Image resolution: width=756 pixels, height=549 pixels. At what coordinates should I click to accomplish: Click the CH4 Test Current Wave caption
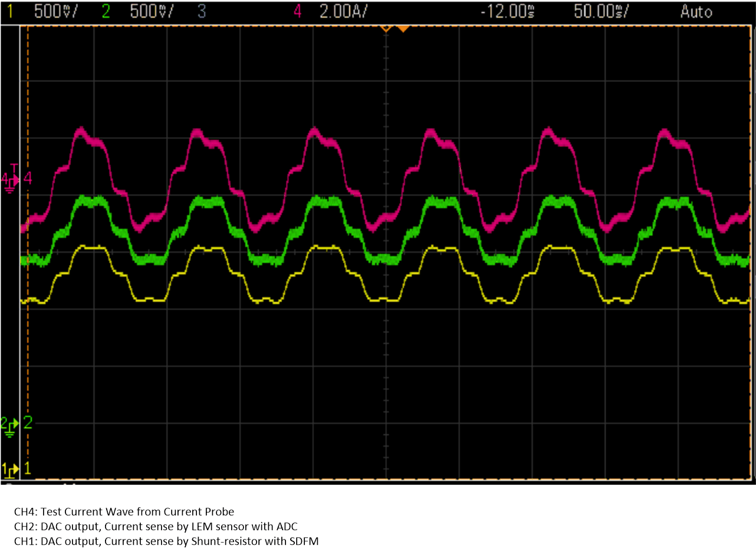pos(124,511)
